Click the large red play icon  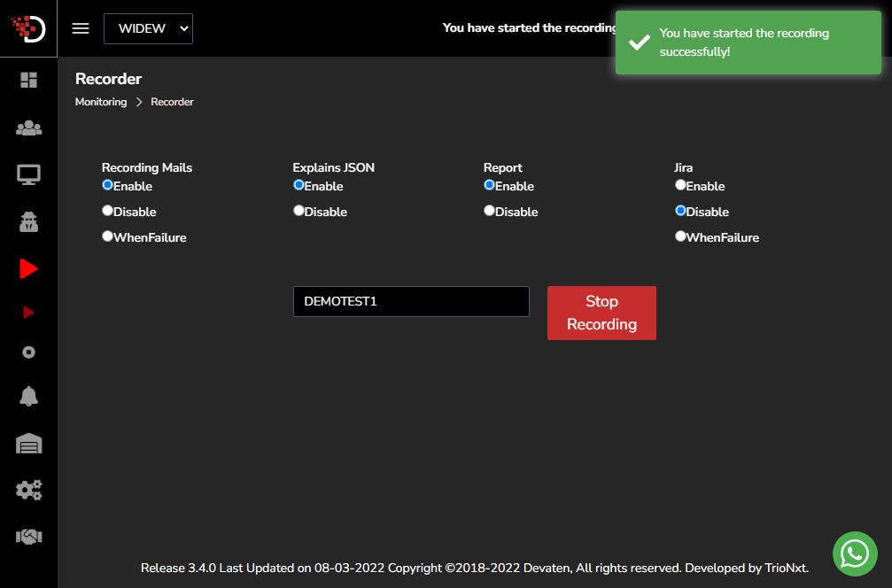pos(28,268)
